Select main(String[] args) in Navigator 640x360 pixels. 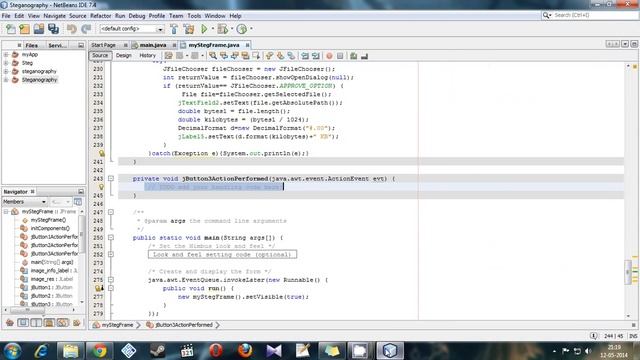click(51, 262)
